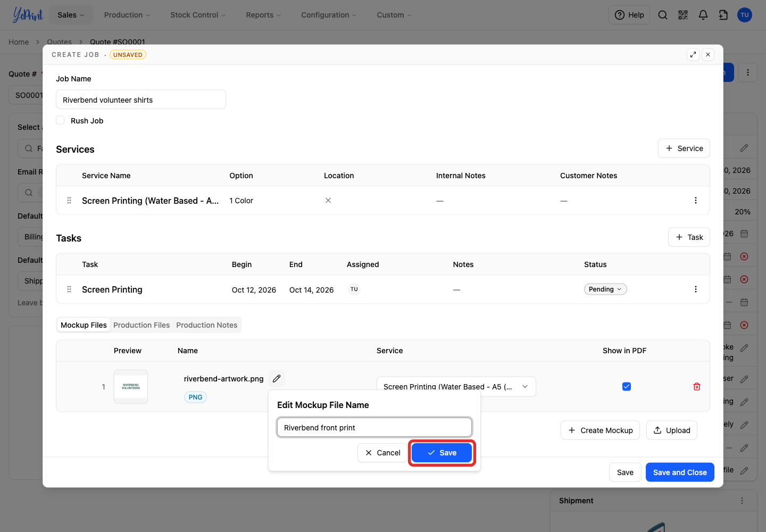766x532 pixels.
Task: Click the search magnifier icon in header
Action: click(663, 15)
